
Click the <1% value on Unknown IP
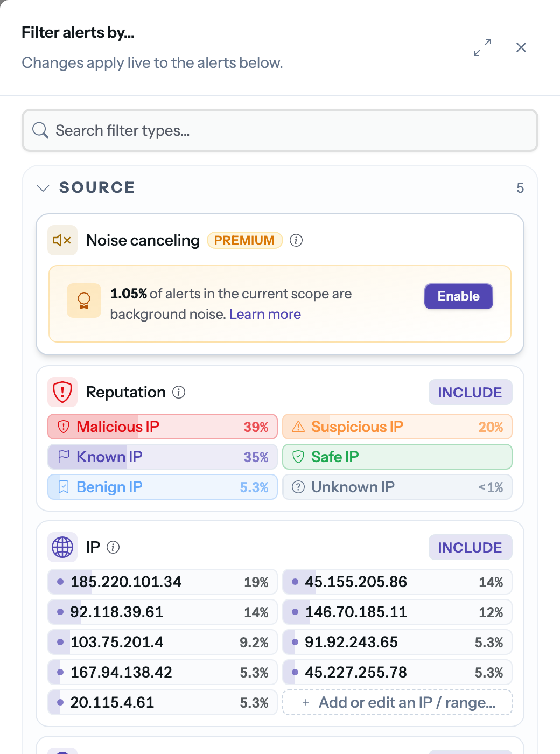click(x=491, y=487)
